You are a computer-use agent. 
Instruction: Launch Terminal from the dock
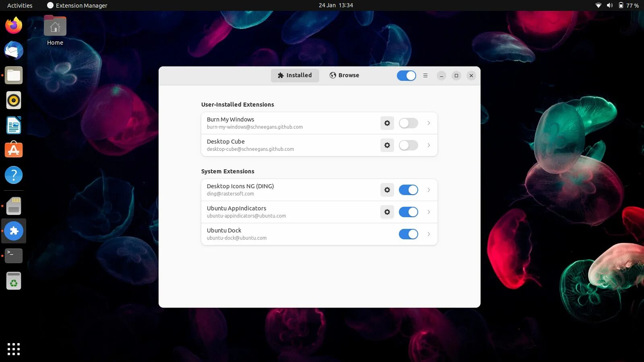(x=14, y=256)
